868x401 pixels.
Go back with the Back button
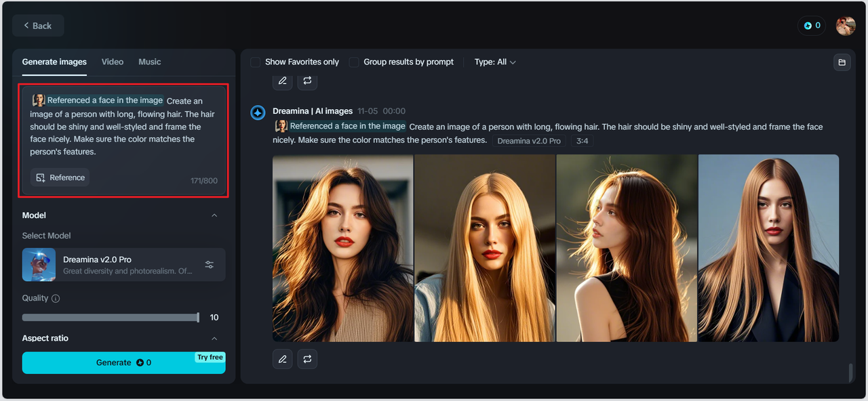click(x=38, y=26)
